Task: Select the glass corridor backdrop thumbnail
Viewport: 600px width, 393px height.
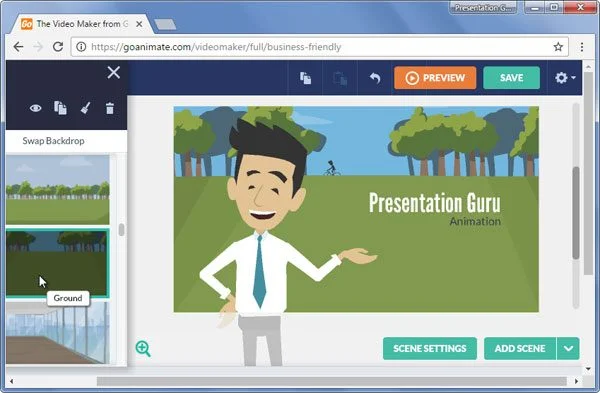Action: coord(57,333)
